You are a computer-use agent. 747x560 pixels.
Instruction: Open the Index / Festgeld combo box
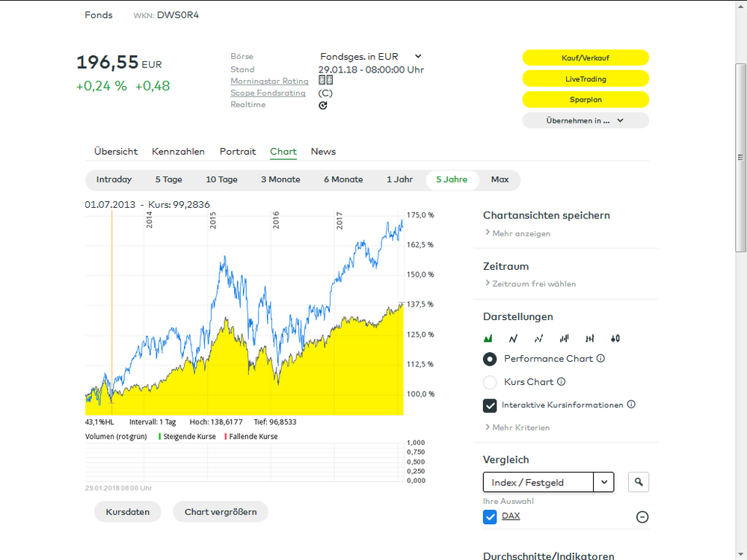tap(603, 481)
